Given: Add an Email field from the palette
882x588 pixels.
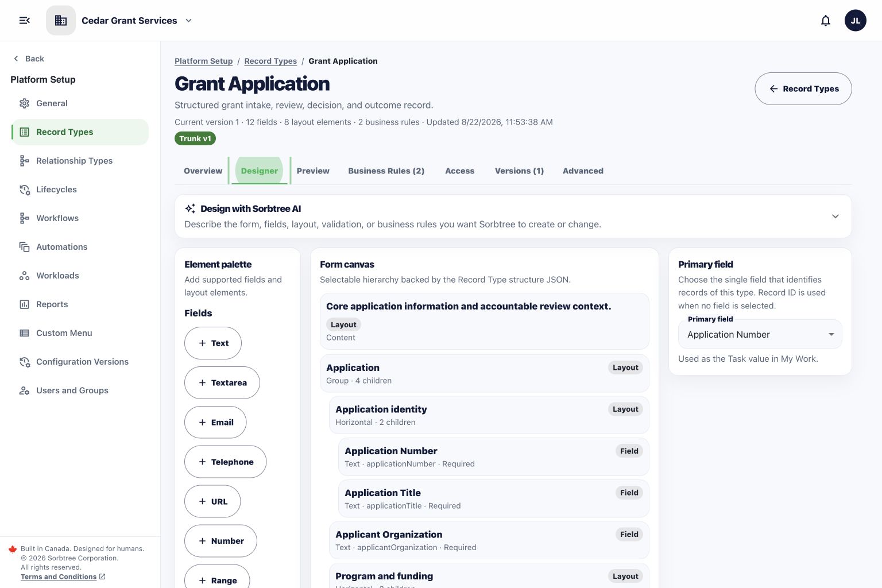Looking at the screenshot, I should click(x=215, y=422).
